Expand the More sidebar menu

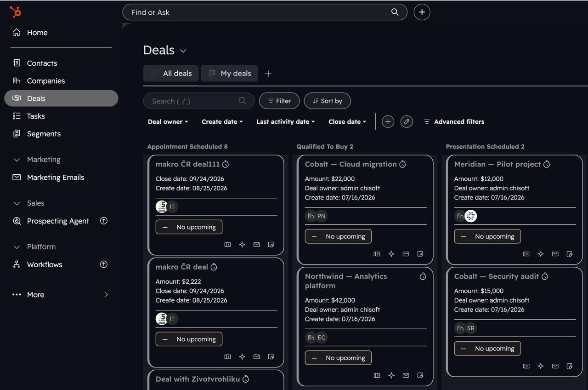pos(61,295)
